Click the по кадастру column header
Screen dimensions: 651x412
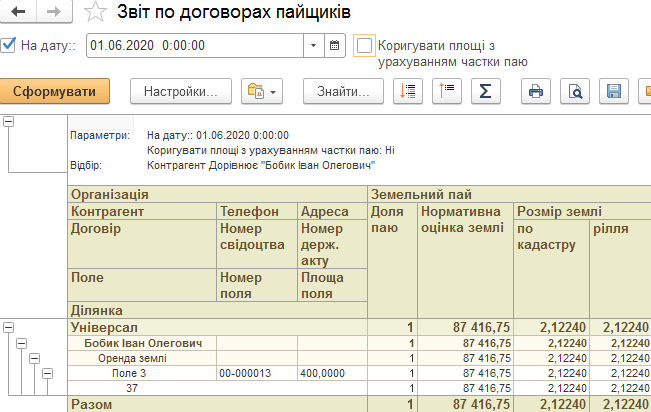[551, 269]
